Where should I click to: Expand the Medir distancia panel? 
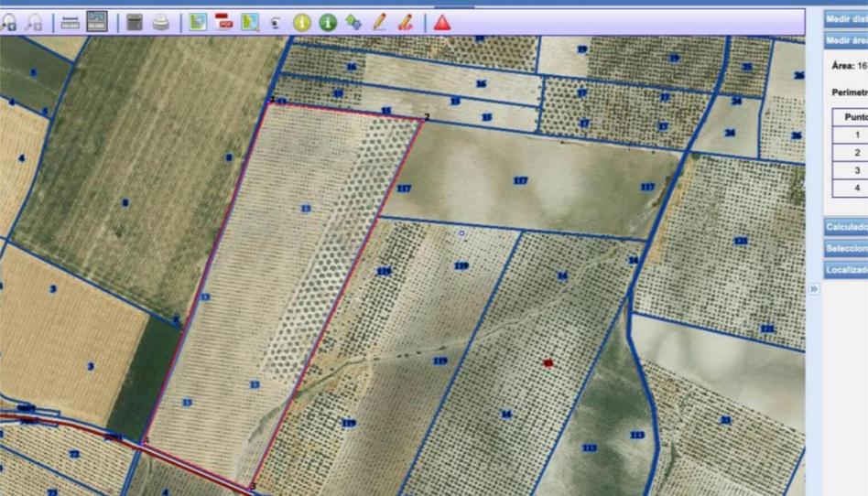click(x=845, y=18)
